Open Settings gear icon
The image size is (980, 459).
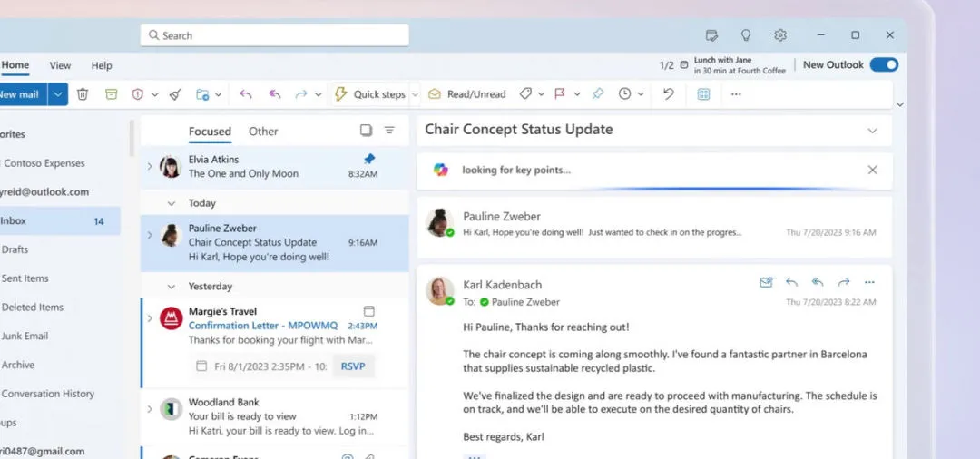780,35
